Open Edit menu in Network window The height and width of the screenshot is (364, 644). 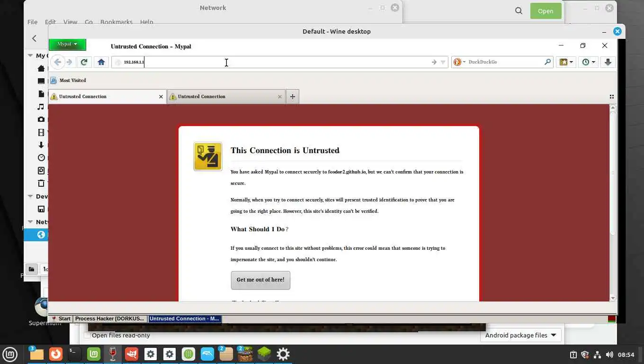pos(50,22)
